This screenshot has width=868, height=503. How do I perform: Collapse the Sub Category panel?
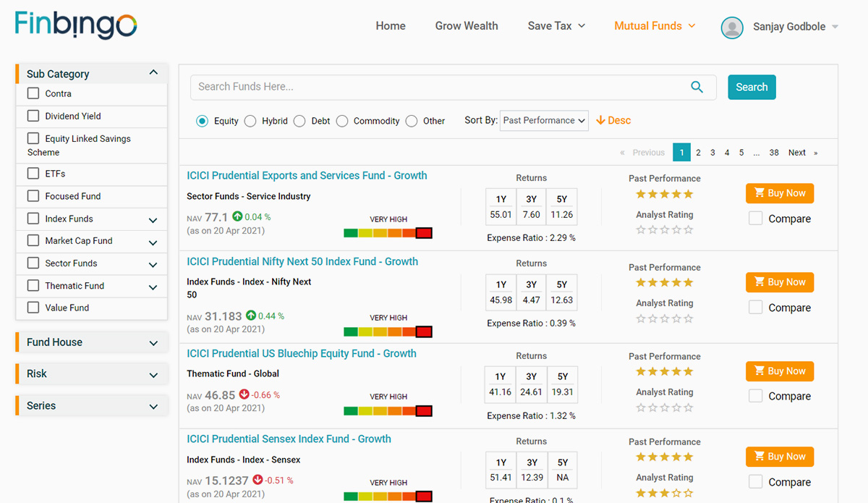point(153,72)
